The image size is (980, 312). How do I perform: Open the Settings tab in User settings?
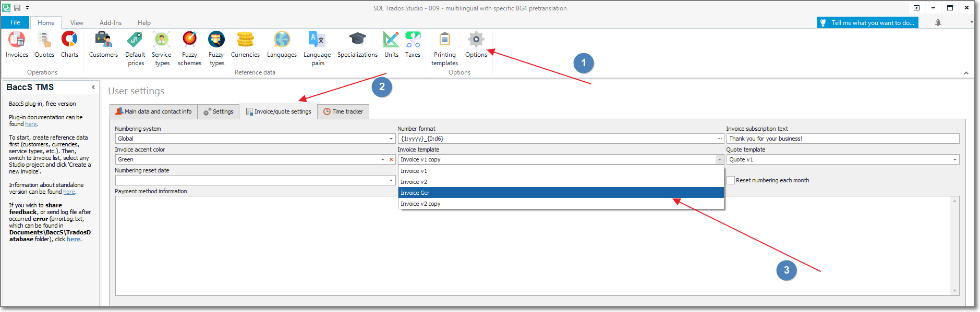pos(219,111)
